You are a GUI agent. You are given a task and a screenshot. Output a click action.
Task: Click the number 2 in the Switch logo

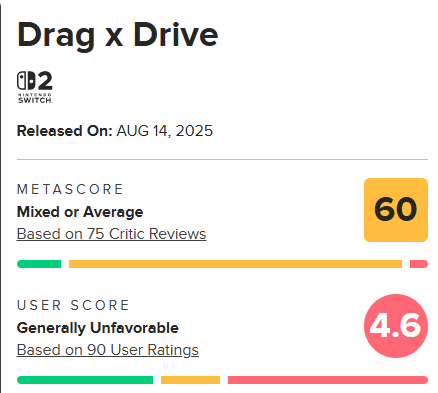tap(45, 81)
